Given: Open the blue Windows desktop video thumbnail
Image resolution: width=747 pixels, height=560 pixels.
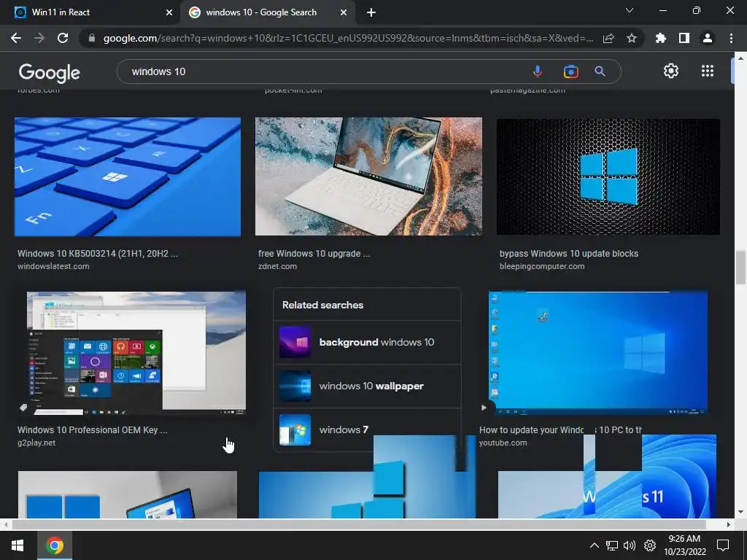Looking at the screenshot, I should click(x=598, y=354).
